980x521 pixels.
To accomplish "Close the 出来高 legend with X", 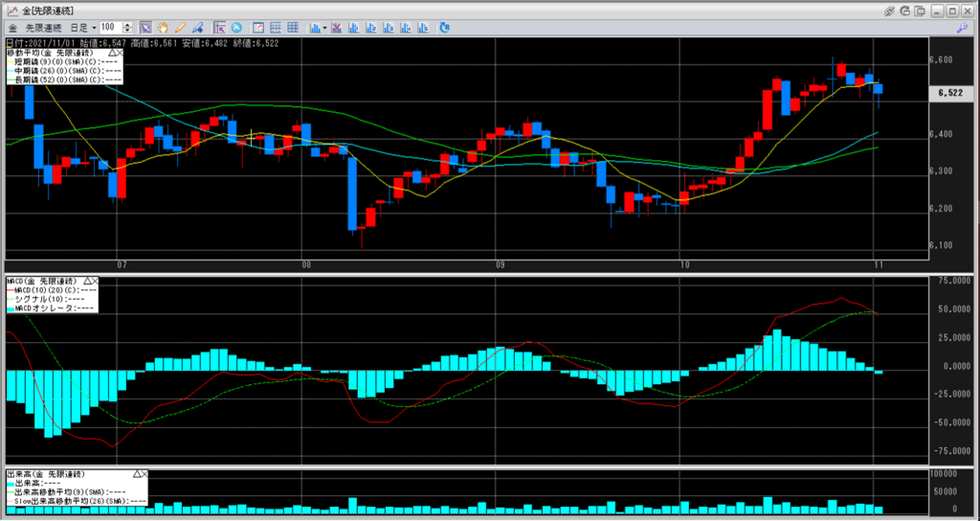I will (144, 475).
